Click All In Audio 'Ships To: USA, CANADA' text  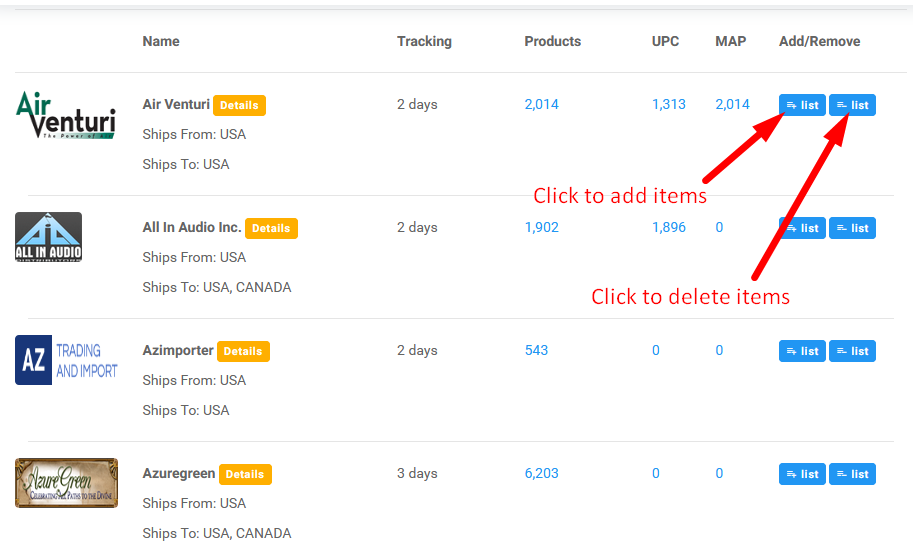pyautogui.click(x=217, y=287)
